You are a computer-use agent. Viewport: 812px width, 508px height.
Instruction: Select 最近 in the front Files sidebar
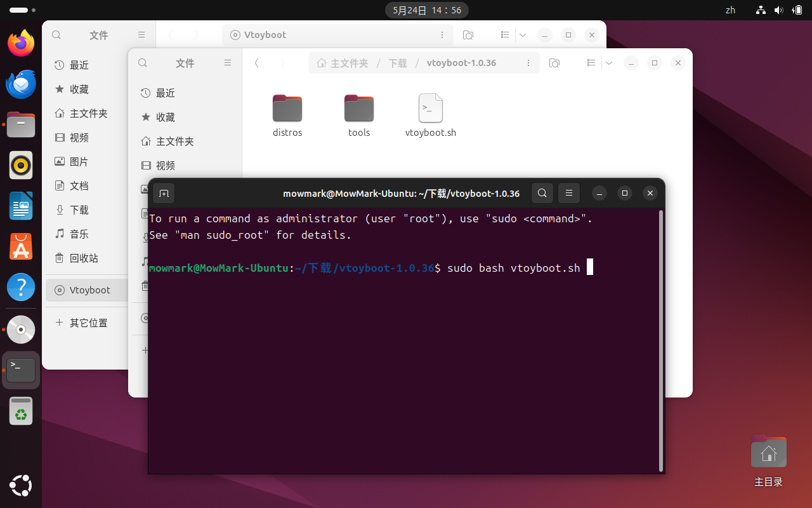[x=185, y=93]
